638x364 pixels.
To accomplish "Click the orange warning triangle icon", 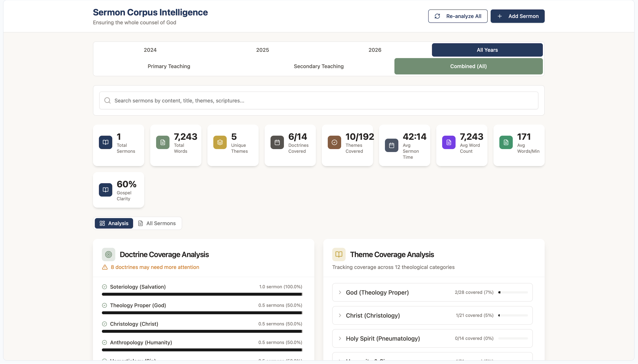I will click(105, 267).
